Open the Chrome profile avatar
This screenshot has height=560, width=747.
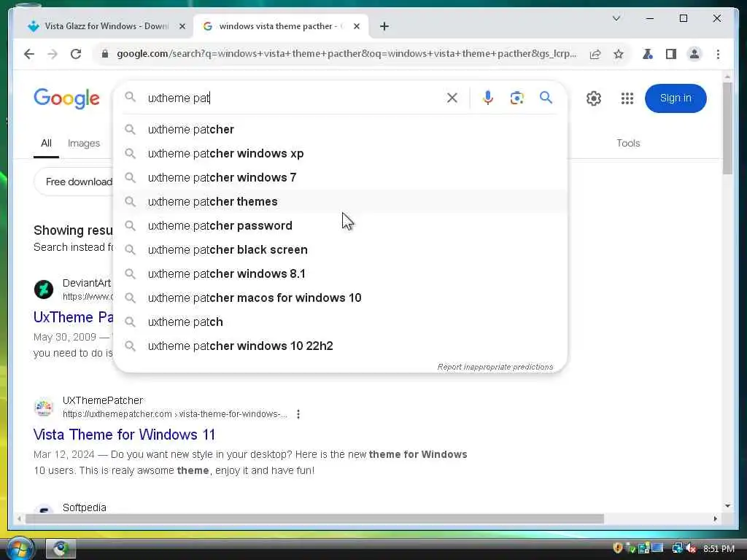pyautogui.click(x=694, y=54)
